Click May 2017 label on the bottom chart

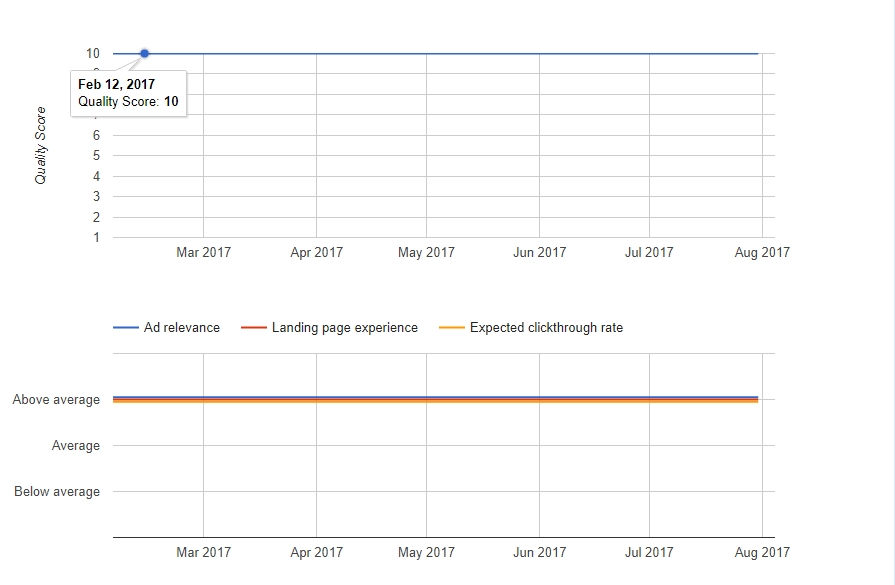tap(426, 552)
